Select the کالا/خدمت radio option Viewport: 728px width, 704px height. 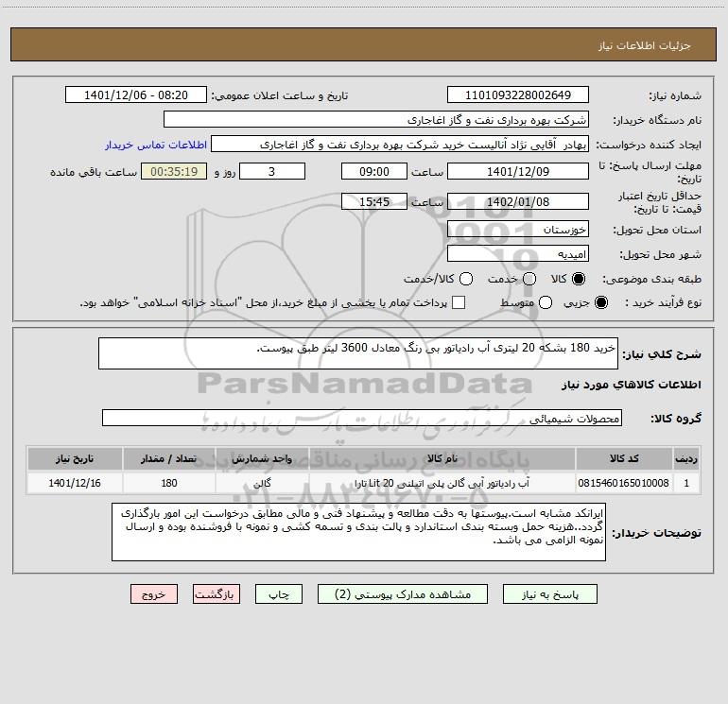[466, 279]
